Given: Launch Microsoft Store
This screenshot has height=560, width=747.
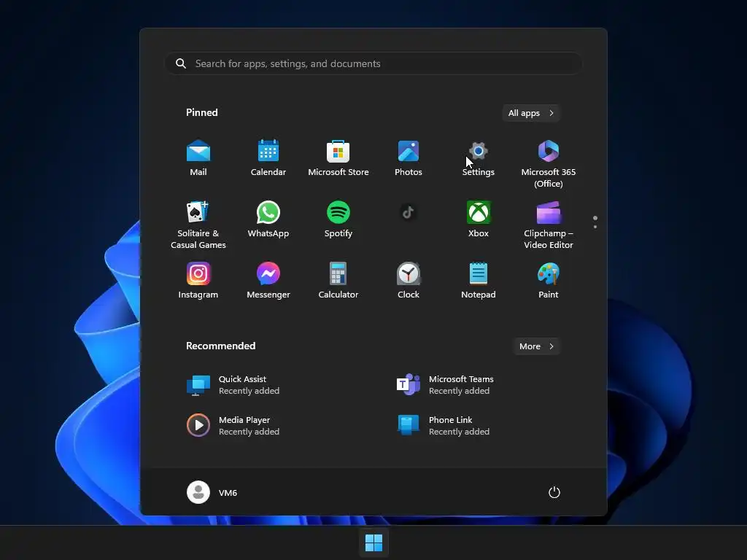Looking at the screenshot, I should [338, 158].
